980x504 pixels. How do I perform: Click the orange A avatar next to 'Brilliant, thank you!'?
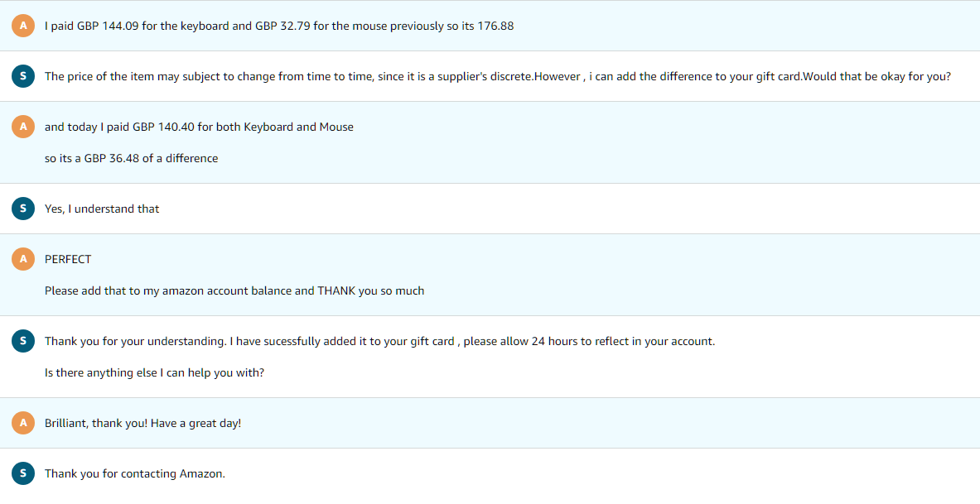pos(23,423)
